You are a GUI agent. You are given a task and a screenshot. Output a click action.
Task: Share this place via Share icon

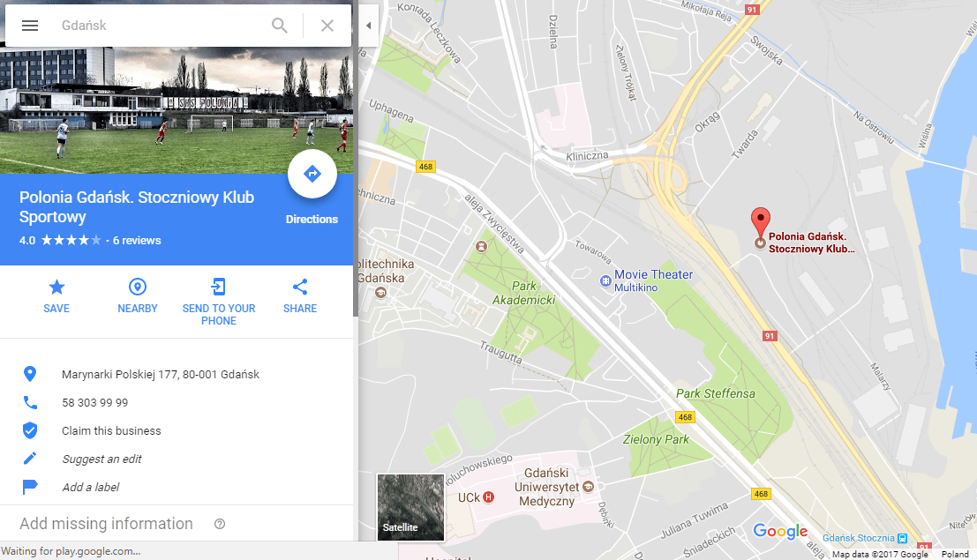pos(300,296)
